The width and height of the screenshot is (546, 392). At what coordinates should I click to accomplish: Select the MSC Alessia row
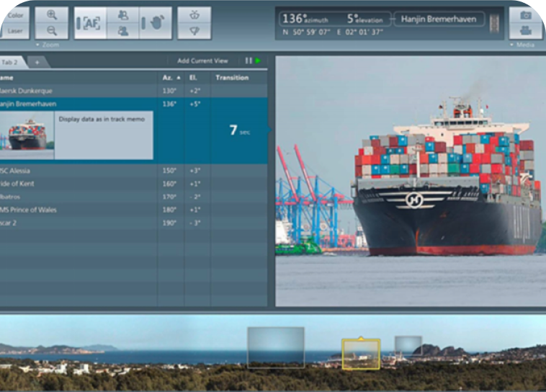[133, 171]
